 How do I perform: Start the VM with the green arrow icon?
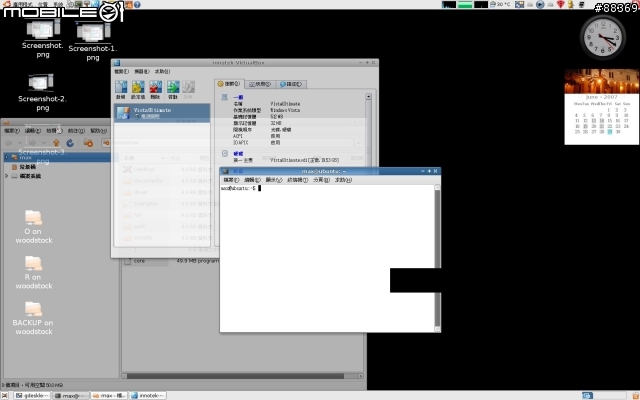173,89
